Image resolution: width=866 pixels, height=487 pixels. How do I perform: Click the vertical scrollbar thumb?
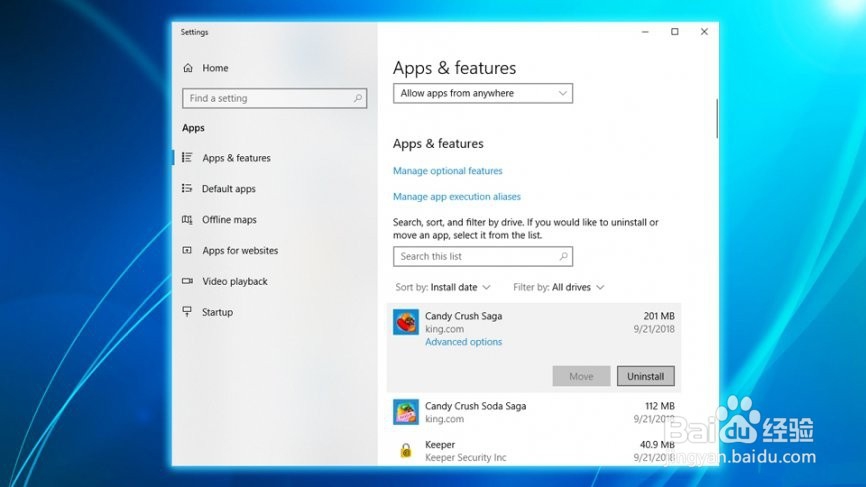[717, 119]
